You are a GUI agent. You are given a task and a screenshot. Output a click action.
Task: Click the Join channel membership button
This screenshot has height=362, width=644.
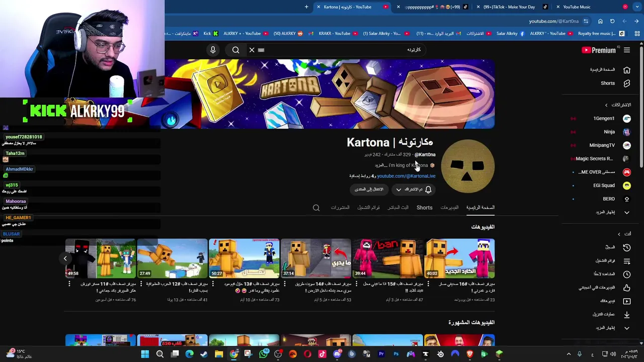click(x=369, y=190)
